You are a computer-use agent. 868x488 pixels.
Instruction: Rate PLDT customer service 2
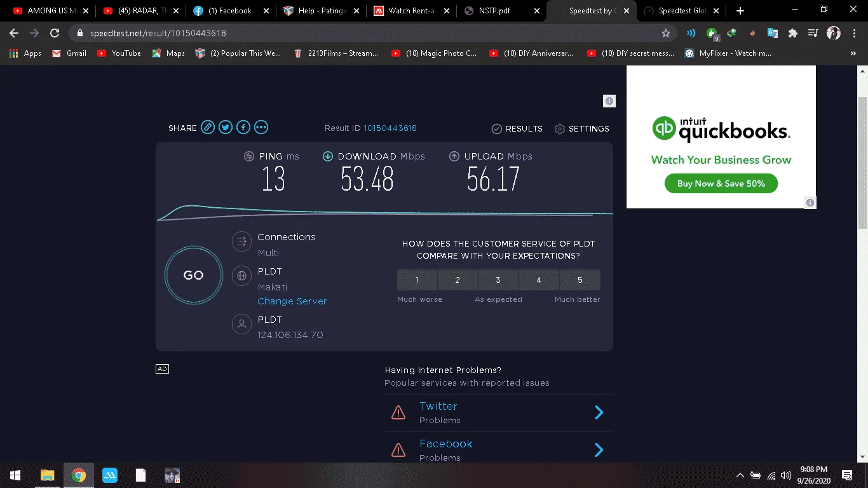(458, 280)
